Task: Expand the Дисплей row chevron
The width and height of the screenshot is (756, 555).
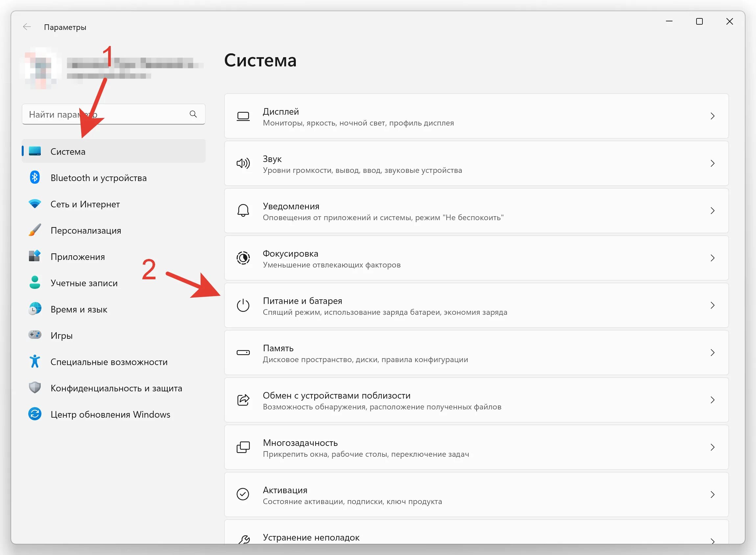Action: pyautogui.click(x=712, y=116)
